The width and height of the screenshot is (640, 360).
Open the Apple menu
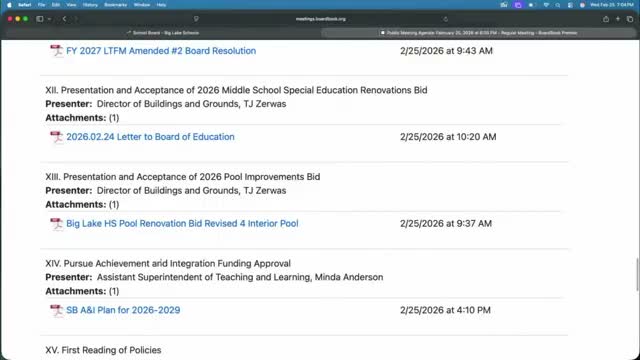pos(9,5)
